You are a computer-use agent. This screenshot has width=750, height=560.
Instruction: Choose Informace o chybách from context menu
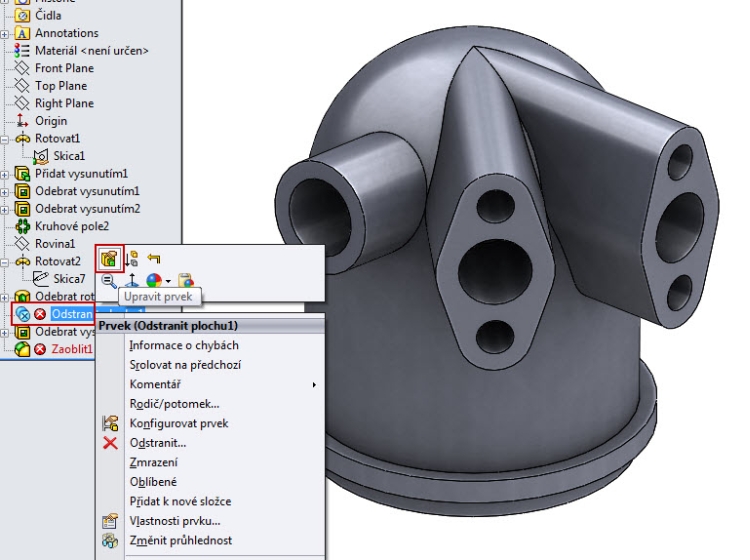[x=184, y=346]
